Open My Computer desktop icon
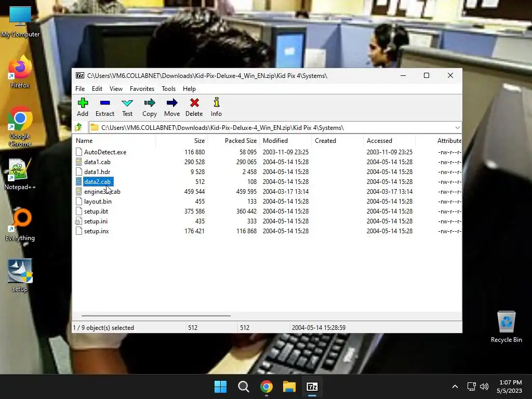 click(x=20, y=22)
